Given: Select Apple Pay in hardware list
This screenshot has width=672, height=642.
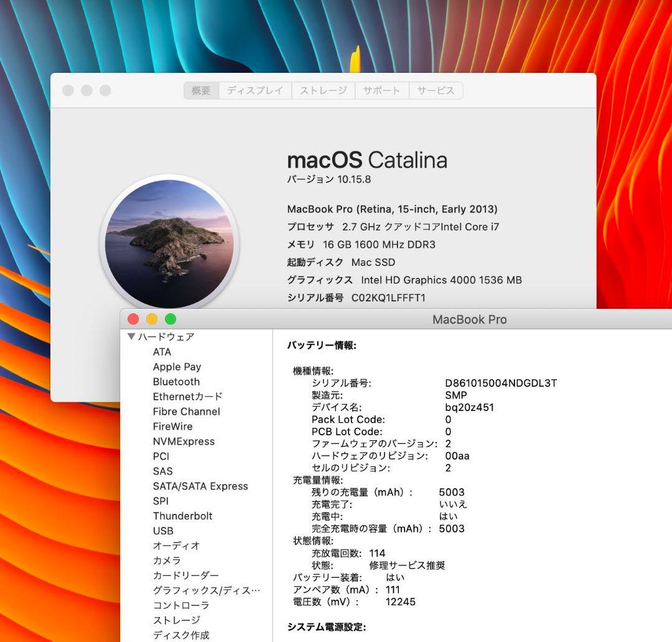Looking at the screenshot, I should point(177,367).
